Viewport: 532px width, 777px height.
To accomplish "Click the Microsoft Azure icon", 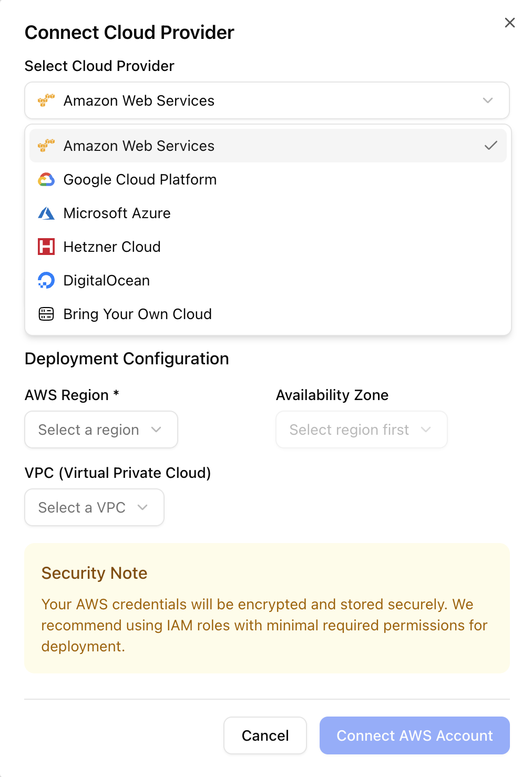I will coord(46,213).
